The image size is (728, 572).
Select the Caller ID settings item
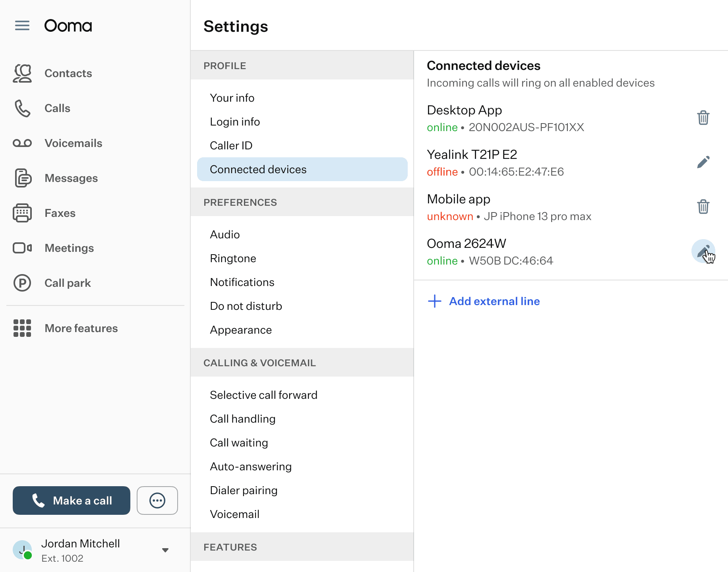231,145
